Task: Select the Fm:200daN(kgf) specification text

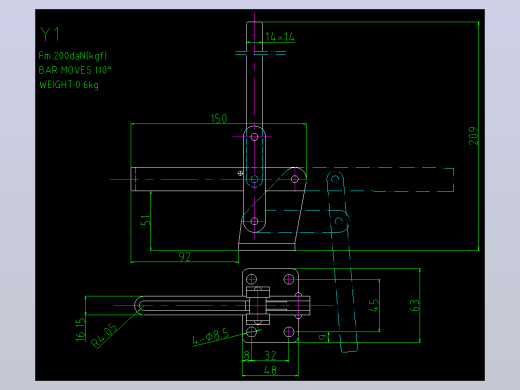Action: (x=73, y=56)
